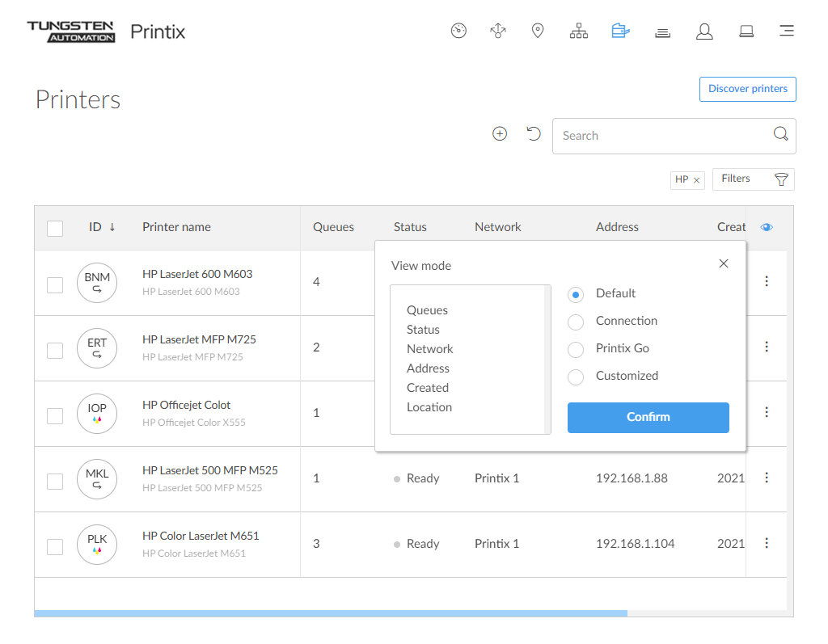Viewport: 828px width, 644px height.
Task: Open the networks hierarchy icon
Action: coord(579,32)
